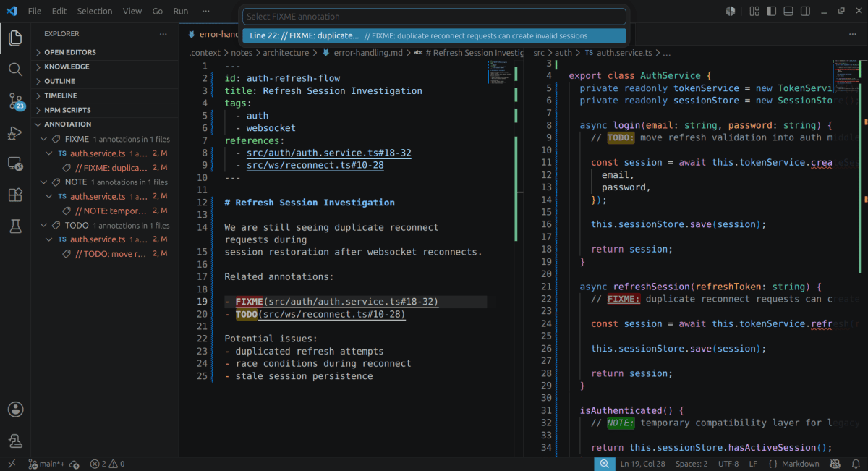Viewport: 868px width, 471px height.
Task: Select Line 22 FIXME annotation in quick pick
Action: coord(434,35)
